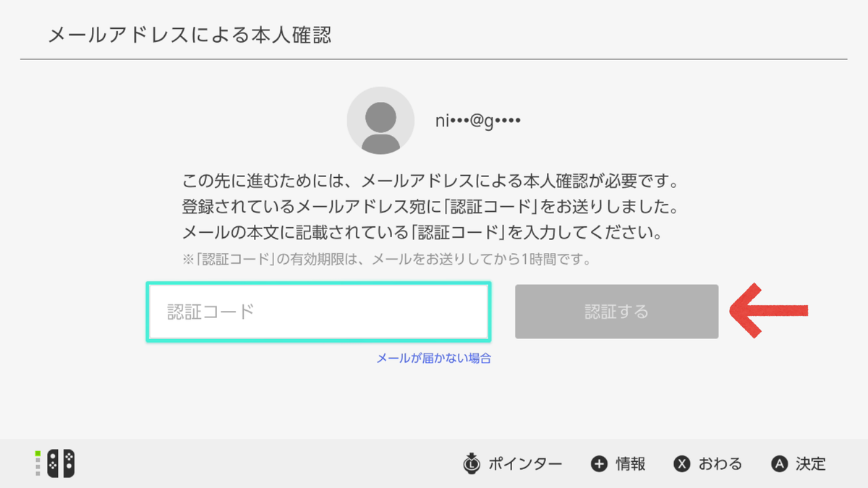Screen dimensions: 868x488
Task: Click the gray circular avatar background
Action: (x=381, y=120)
